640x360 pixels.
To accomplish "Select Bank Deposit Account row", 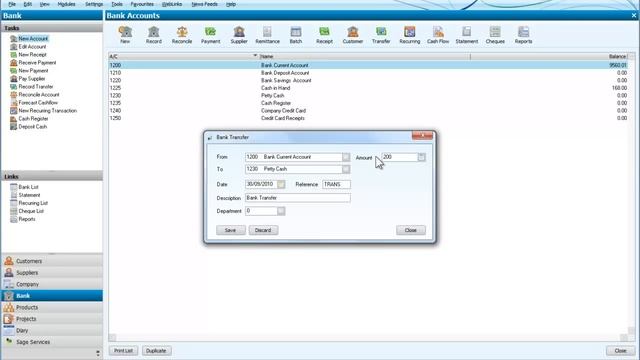I will pyautogui.click(x=368, y=73).
